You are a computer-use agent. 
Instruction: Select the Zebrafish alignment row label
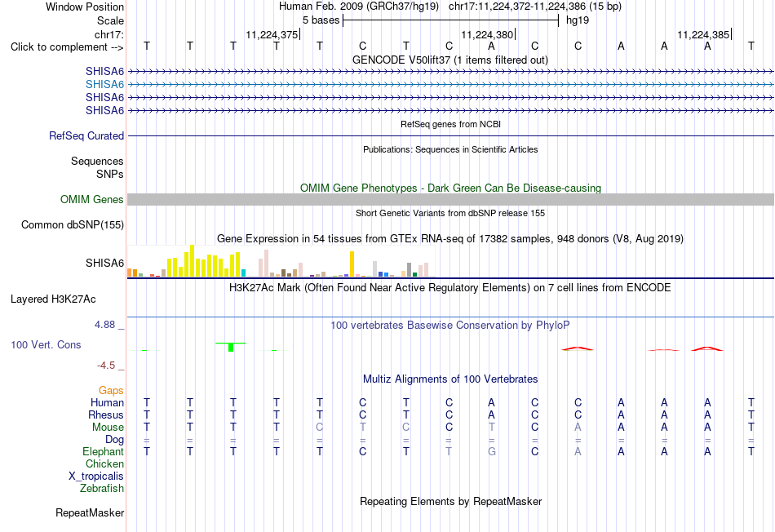[x=102, y=489]
